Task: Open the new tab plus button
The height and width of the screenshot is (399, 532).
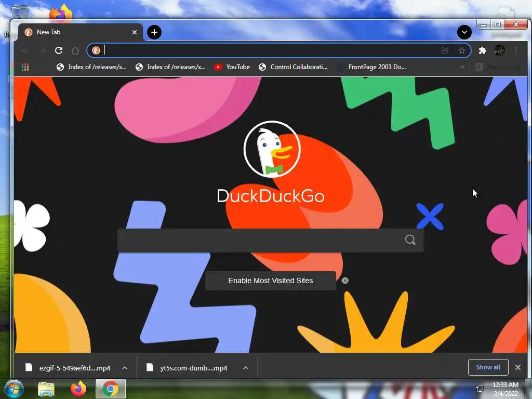Action: (154, 32)
